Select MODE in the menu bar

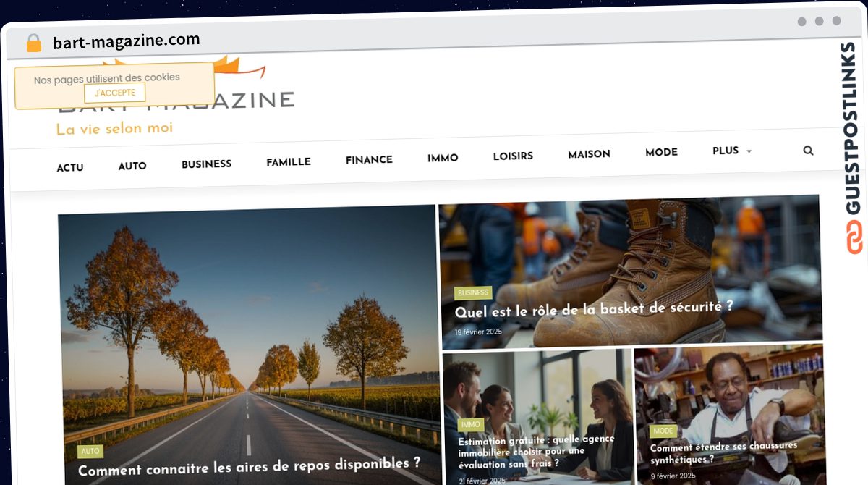pyautogui.click(x=661, y=152)
